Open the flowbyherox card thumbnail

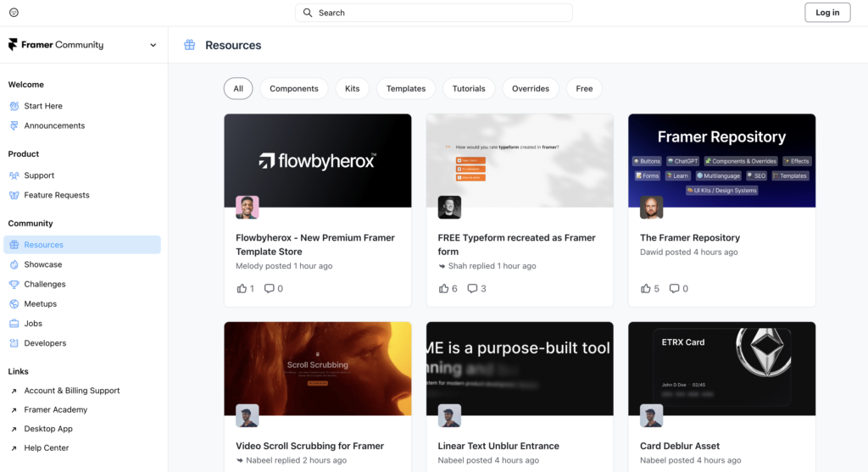[318, 160]
